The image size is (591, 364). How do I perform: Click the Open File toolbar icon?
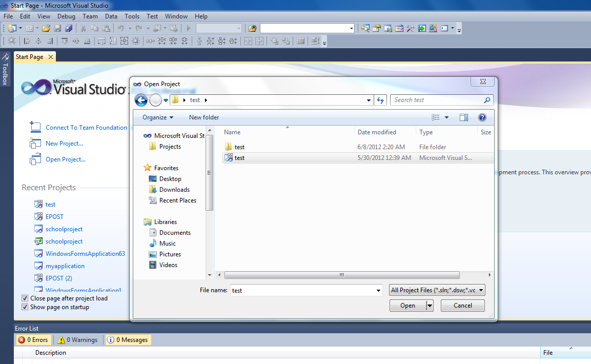point(46,28)
